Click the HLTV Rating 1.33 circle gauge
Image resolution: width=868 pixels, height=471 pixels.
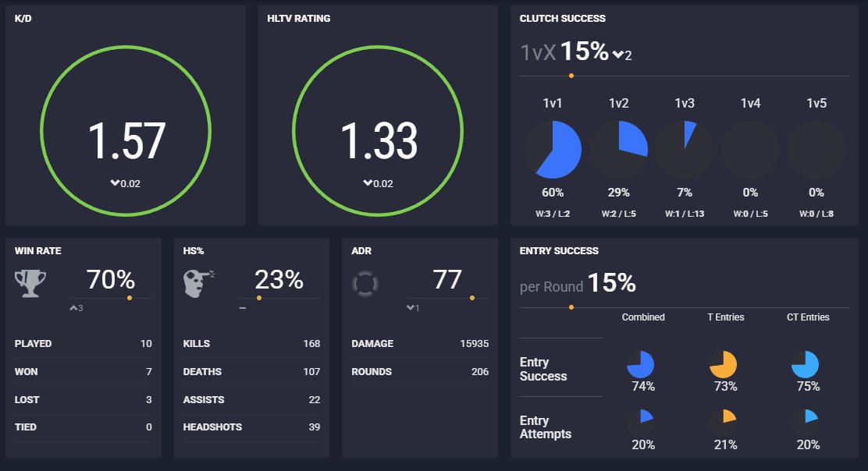(378, 131)
